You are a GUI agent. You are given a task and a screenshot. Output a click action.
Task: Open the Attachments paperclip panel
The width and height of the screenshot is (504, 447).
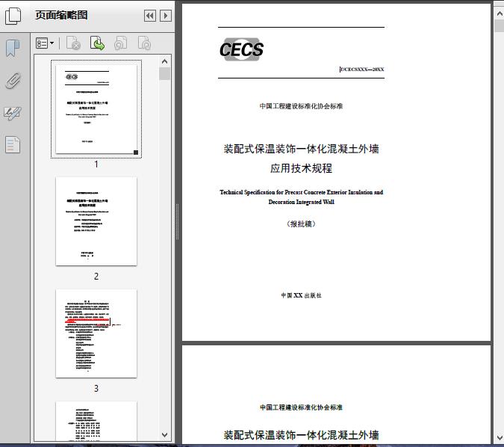[13, 81]
